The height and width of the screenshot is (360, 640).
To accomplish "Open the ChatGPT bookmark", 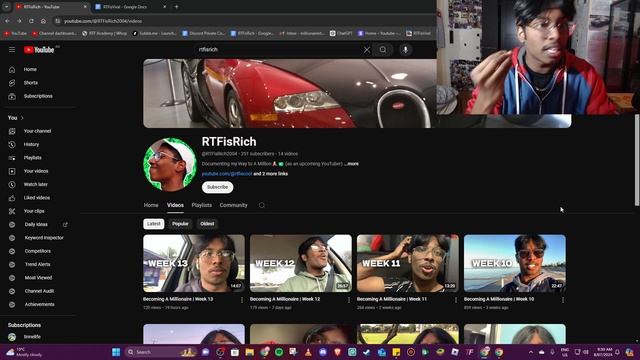I will coord(341,33).
